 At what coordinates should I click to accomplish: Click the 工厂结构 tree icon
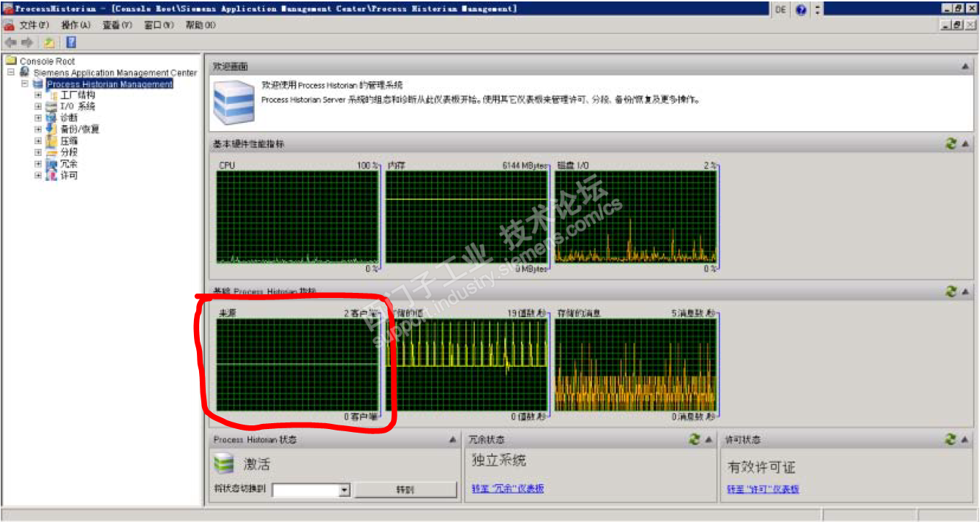(x=51, y=95)
